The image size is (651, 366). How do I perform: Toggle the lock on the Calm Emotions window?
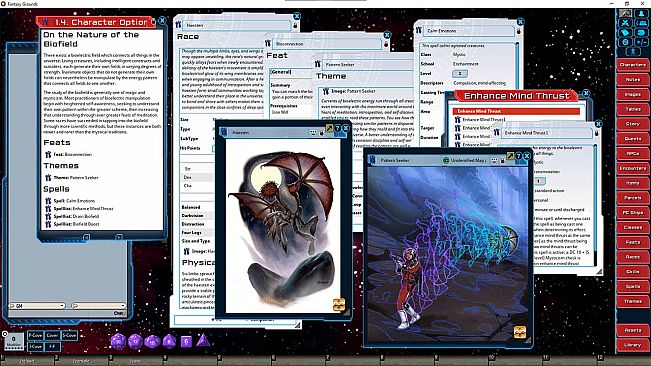(518, 31)
